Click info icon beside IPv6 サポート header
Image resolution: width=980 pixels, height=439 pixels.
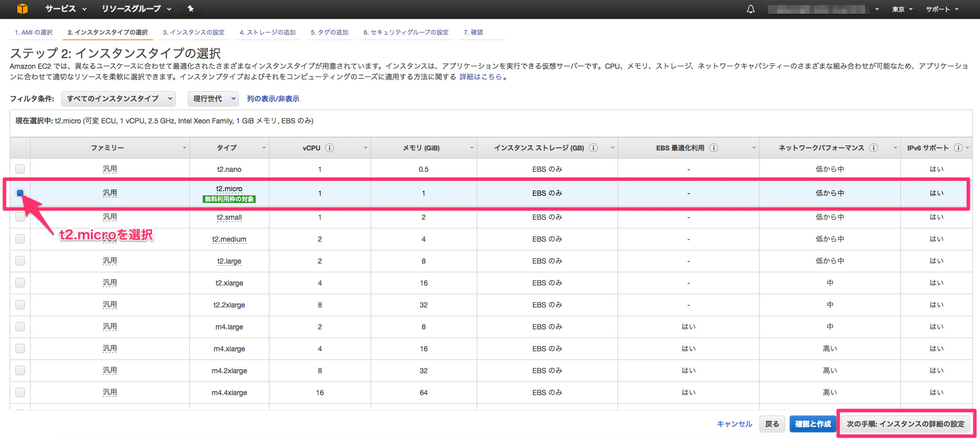958,148
